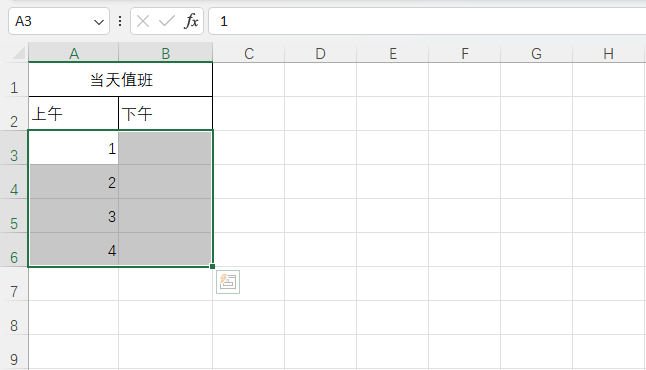Select column G header
This screenshot has height=370, width=646.
click(536, 53)
